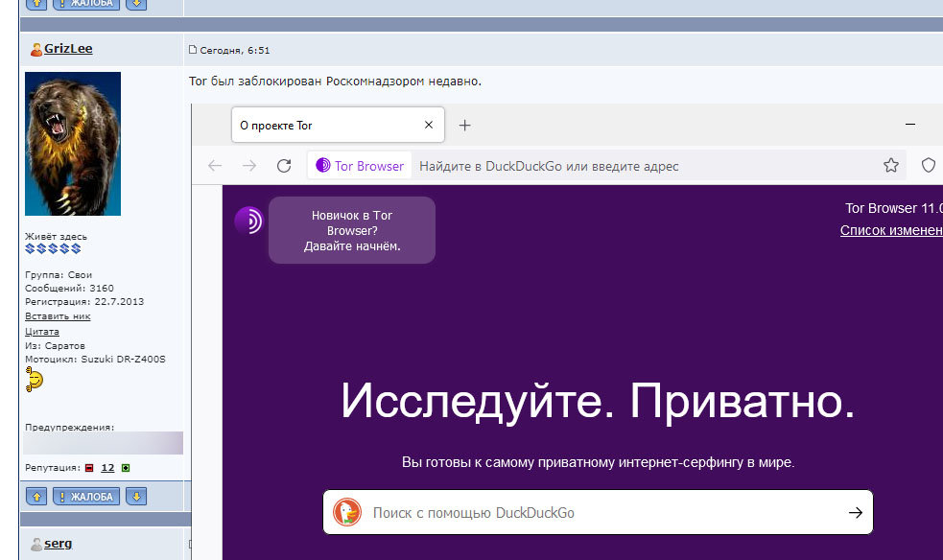Bookmark the page using the star icon
This screenshot has height=560, width=943.
891,166
